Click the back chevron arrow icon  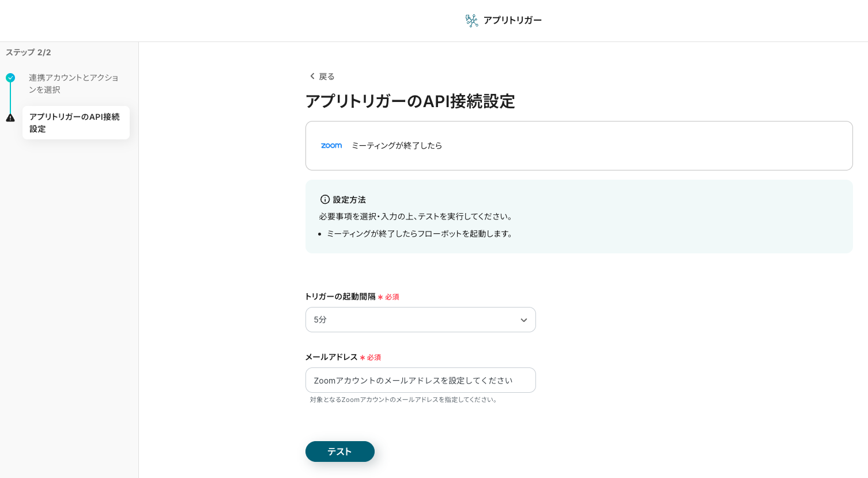(312, 76)
